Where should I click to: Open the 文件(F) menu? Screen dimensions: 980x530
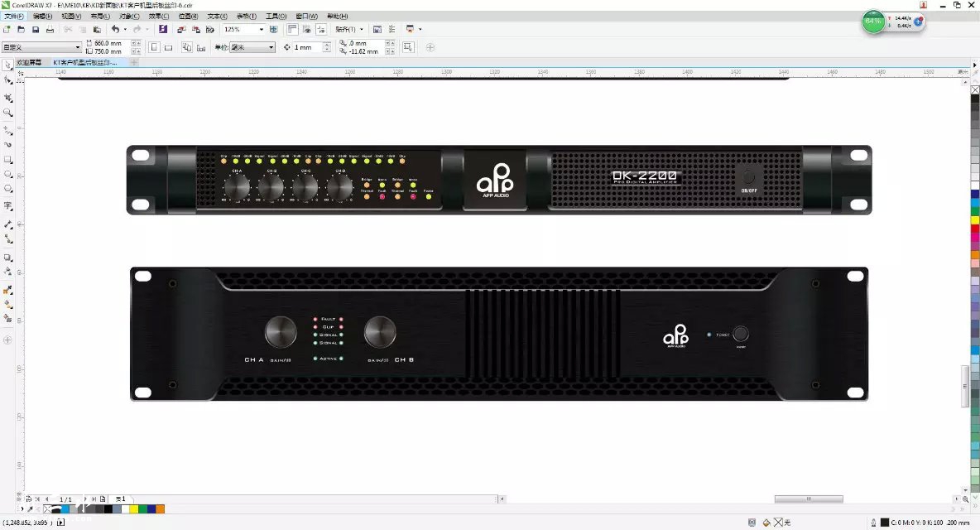coord(14,17)
